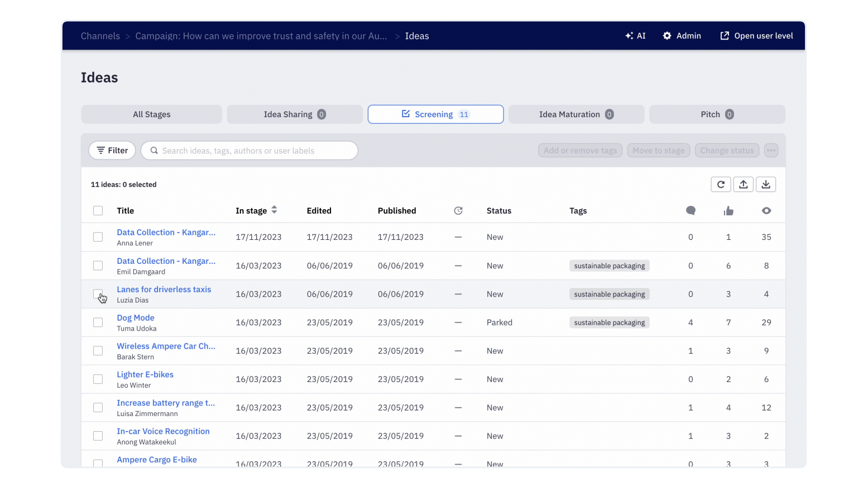The height and width of the screenshot is (488, 868).
Task: Open the Filter button
Action: click(x=112, y=151)
